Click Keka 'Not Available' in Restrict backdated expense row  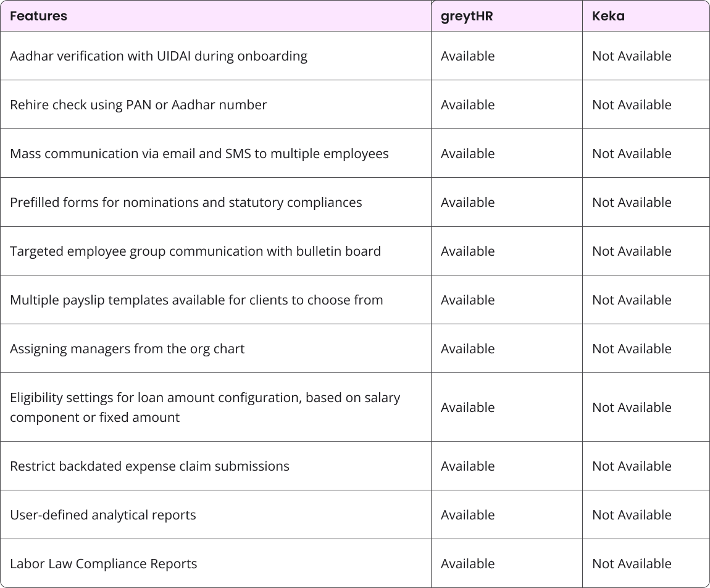[632, 466]
